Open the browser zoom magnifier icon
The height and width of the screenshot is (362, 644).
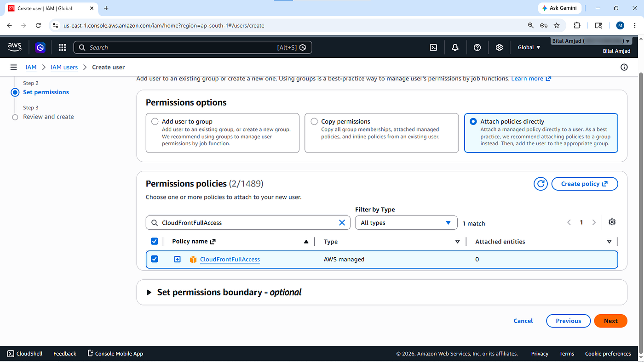[531, 26]
